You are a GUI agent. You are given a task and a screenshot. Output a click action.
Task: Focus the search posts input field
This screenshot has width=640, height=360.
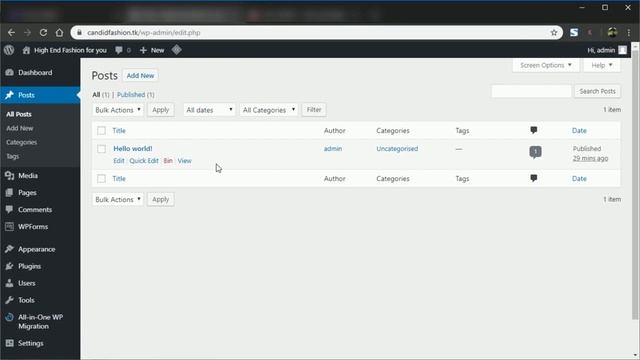click(531, 91)
